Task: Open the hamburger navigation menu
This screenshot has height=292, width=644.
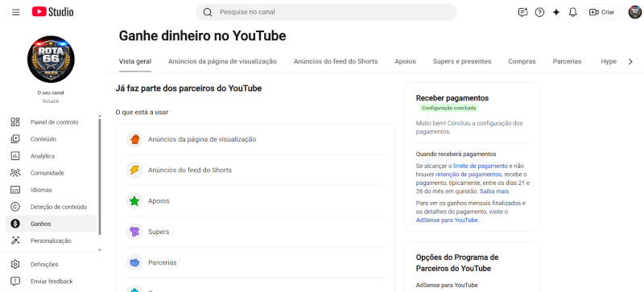Action: [16, 12]
